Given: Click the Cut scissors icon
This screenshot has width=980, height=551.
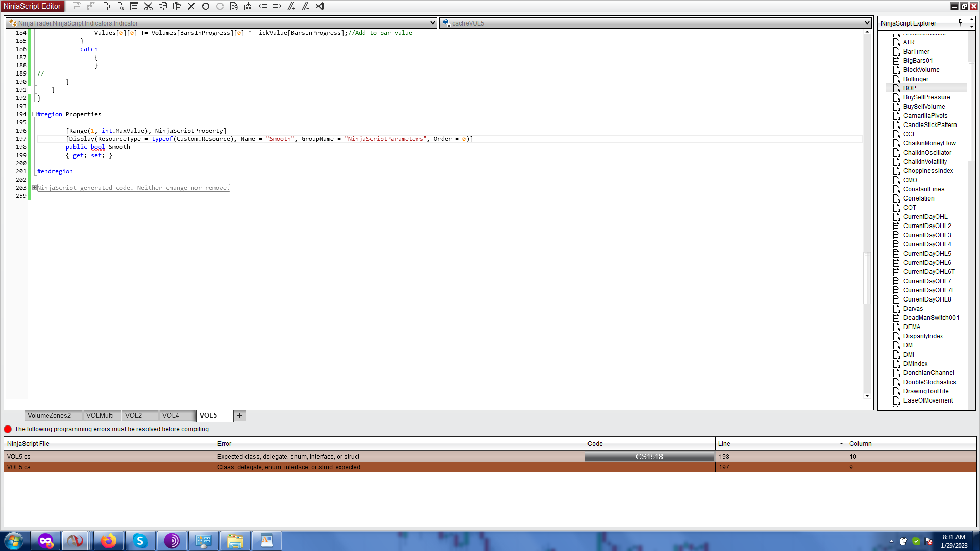Looking at the screenshot, I should coord(149,6).
